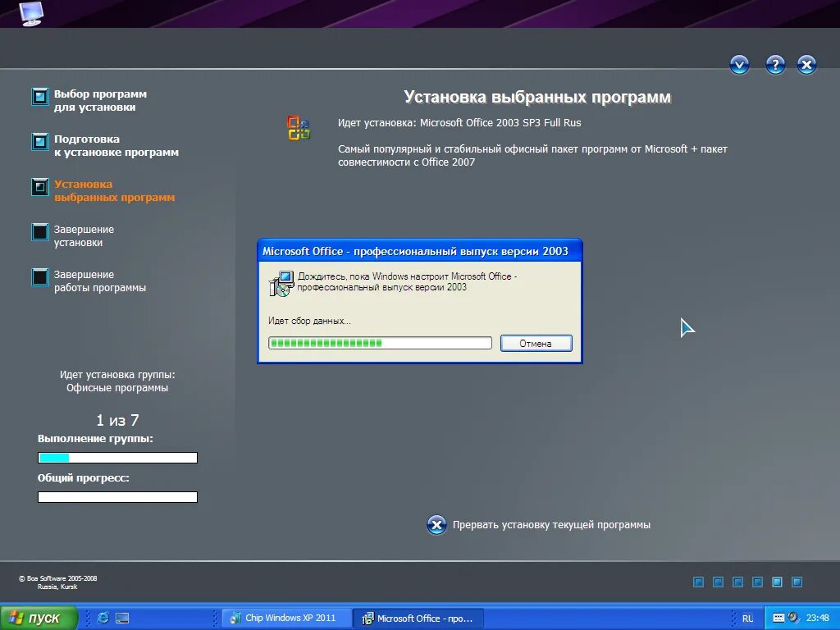The image size is (840, 630).
Task: Click the Microsoft Office 2003 product icon
Action: 299,128
